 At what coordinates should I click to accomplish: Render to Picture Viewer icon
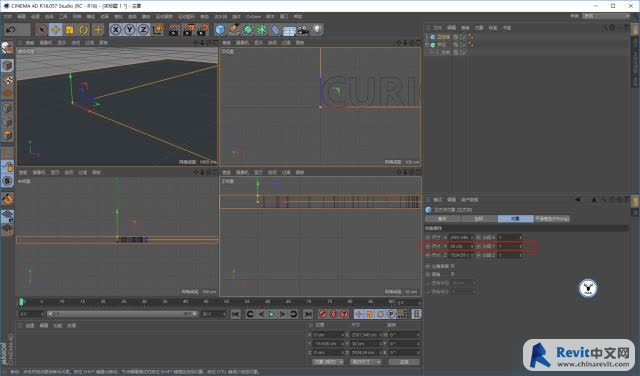click(x=188, y=29)
